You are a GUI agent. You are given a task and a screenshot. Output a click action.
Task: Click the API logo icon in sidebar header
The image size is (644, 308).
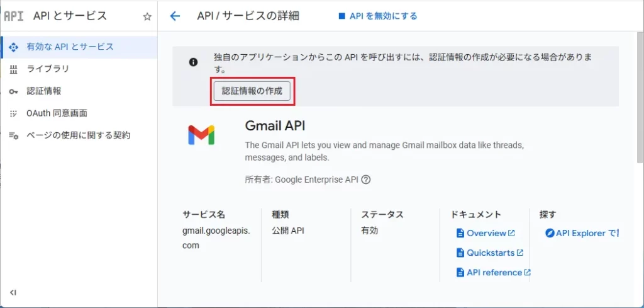[x=14, y=16]
